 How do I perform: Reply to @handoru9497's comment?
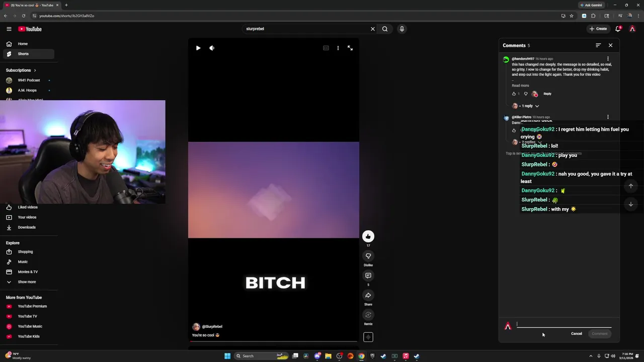547,94
